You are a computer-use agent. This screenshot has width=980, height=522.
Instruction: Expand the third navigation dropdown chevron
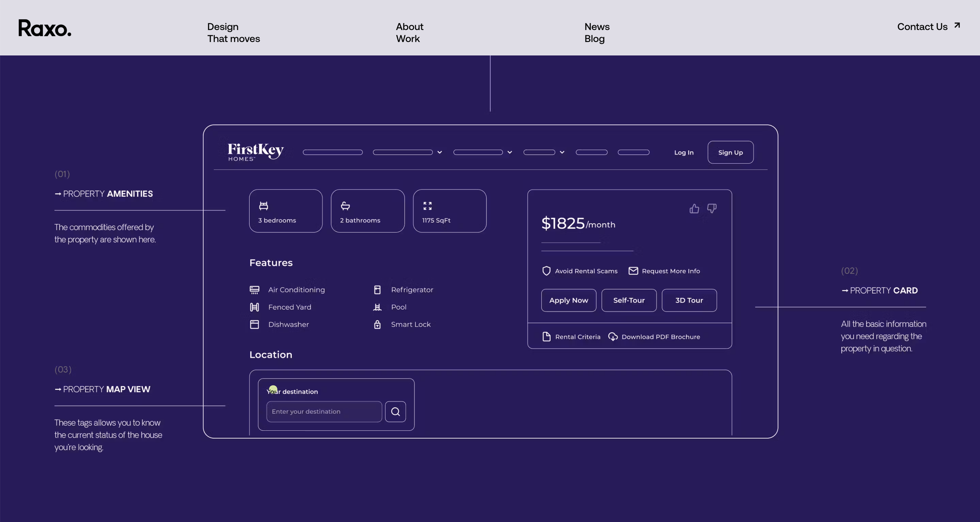click(562, 152)
